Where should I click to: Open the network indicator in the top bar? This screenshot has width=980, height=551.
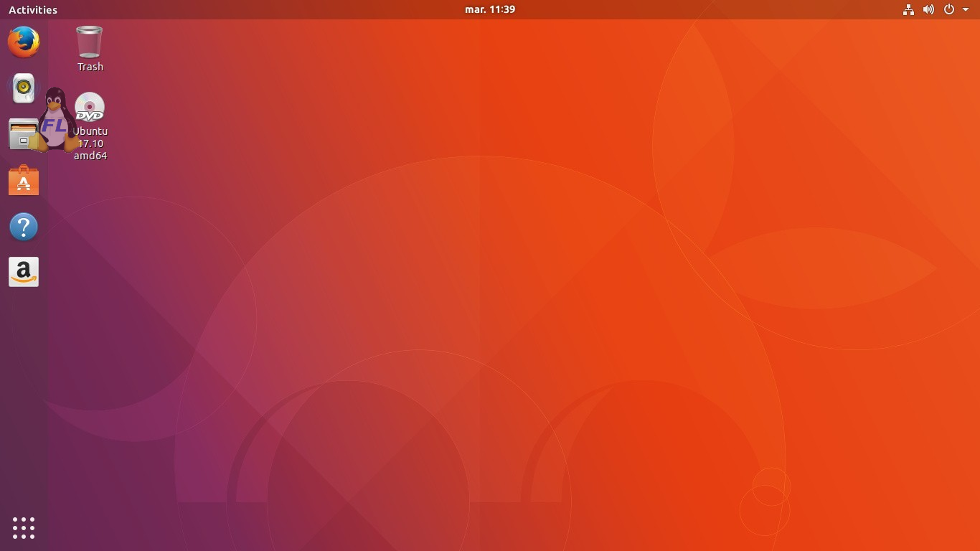tap(908, 9)
